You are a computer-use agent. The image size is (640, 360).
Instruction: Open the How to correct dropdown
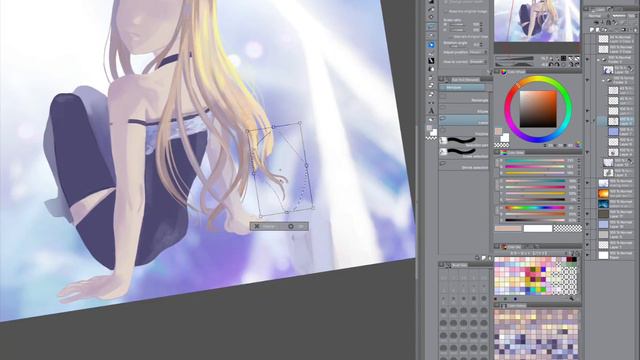478,62
